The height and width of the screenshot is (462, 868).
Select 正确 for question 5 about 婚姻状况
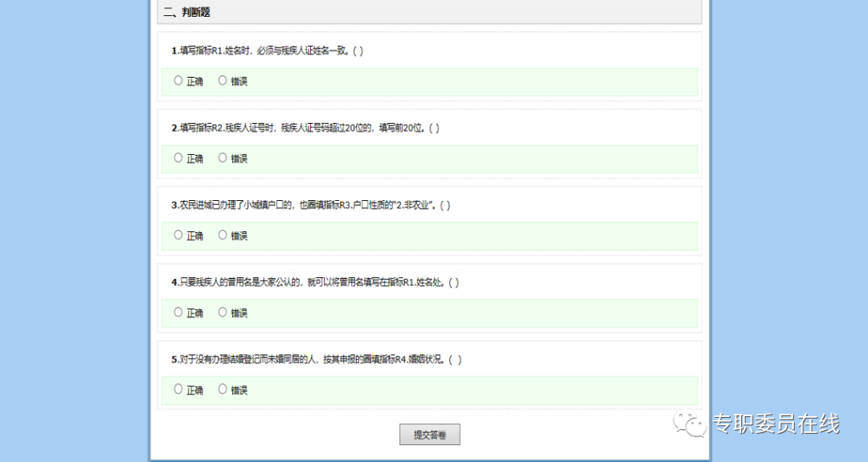(178, 390)
